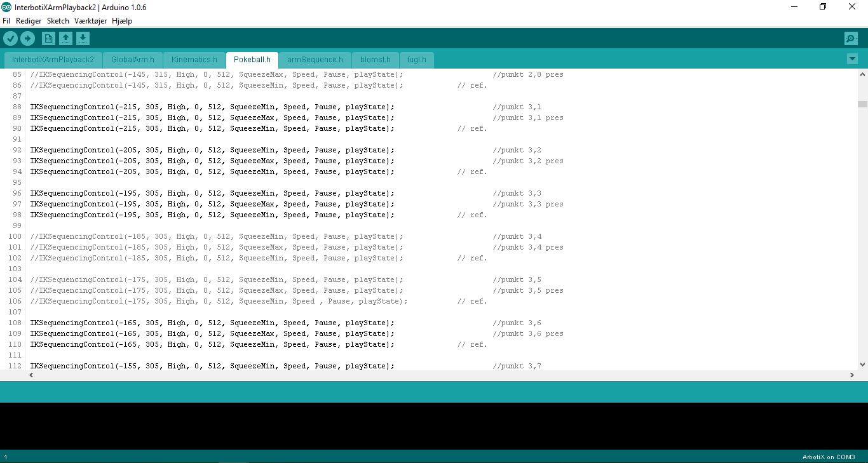Click the commented code on line 86
The image size is (868, 463).
click(216, 85)
